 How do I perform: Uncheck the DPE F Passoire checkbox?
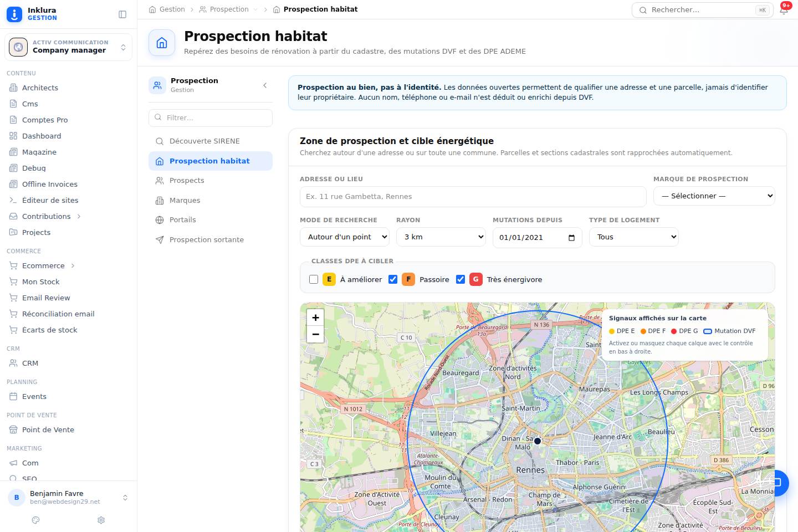click(x=393, y=279)
